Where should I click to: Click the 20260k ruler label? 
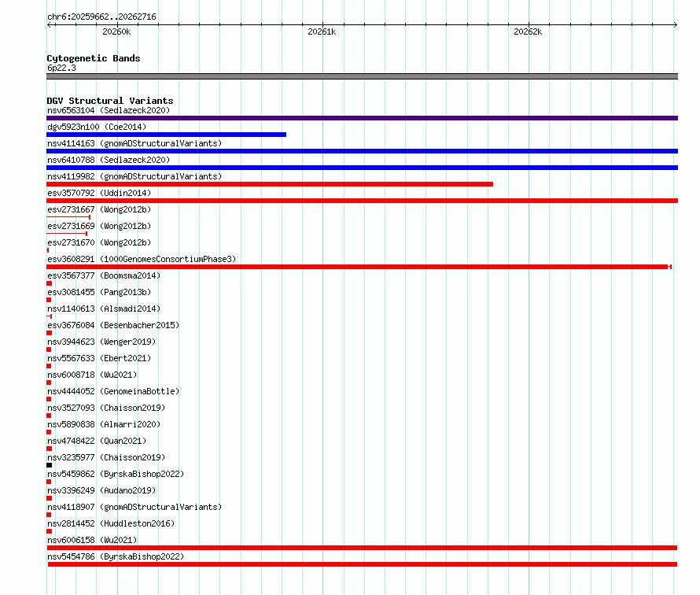[x=116, y=31]
